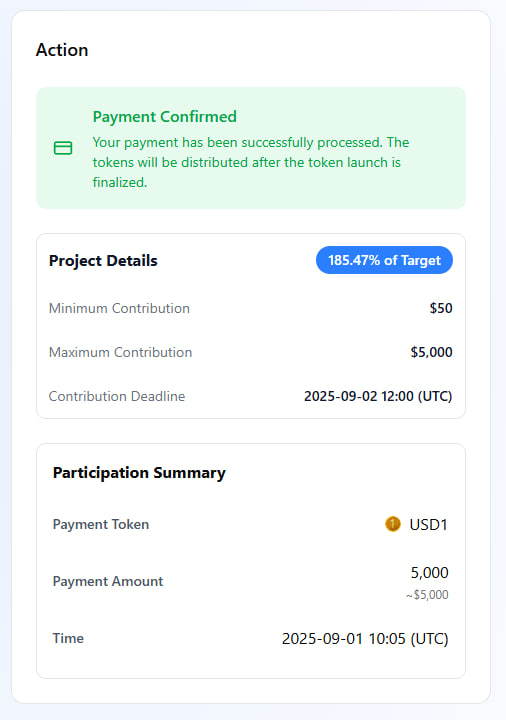
Task: Click the USD1 token name text
Action: 428,524
